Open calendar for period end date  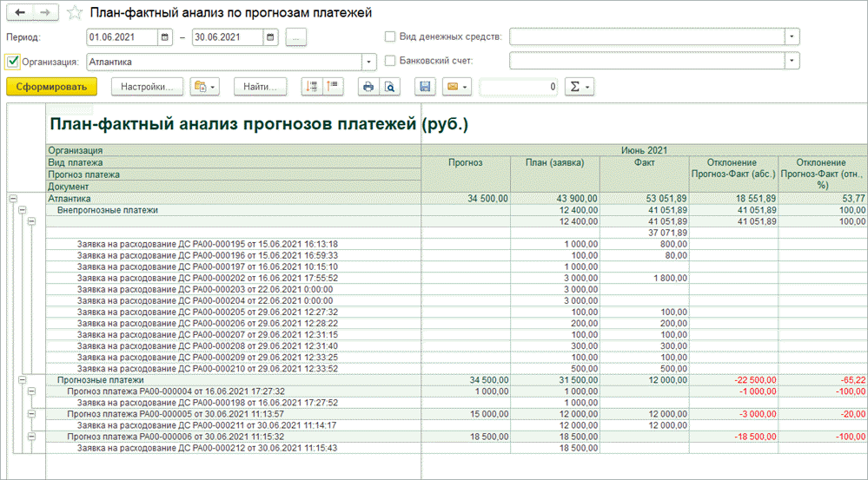(x=270, y=37)
